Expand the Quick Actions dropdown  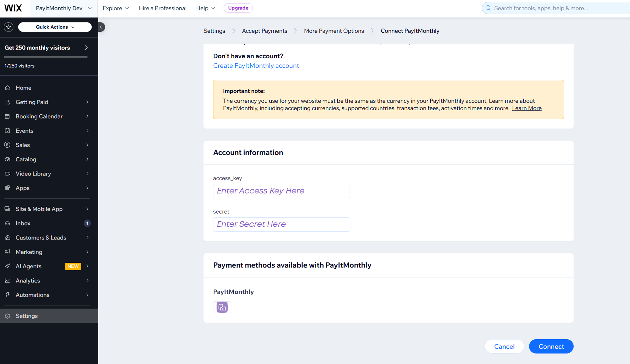[x=55, y=27]
